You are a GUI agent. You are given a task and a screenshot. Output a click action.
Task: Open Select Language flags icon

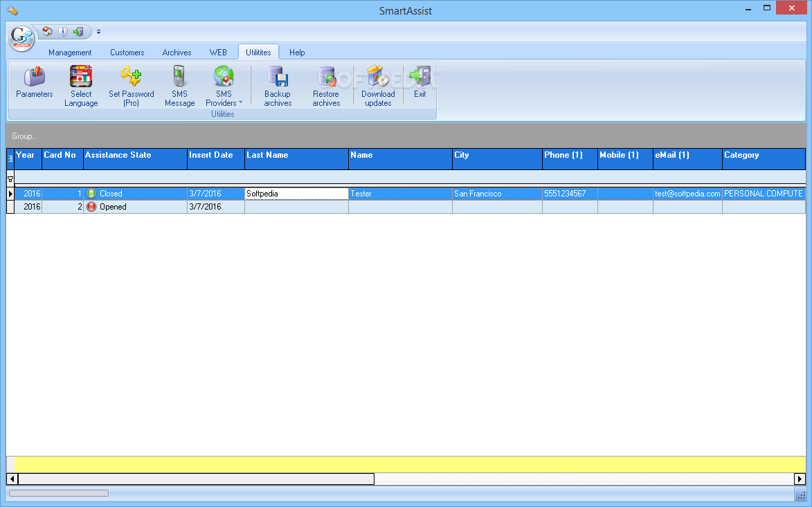81,77
